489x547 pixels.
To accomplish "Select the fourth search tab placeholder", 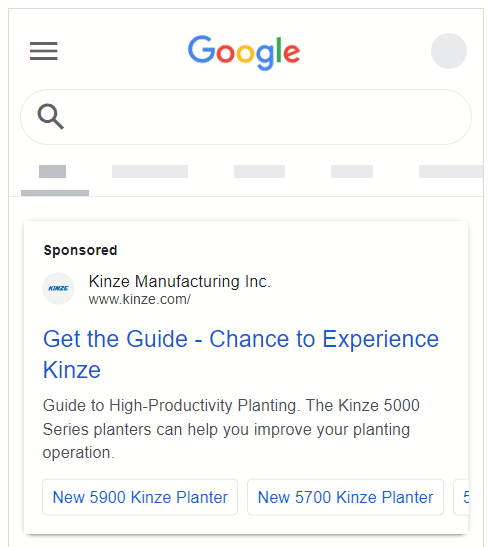I will click(352, 172).
